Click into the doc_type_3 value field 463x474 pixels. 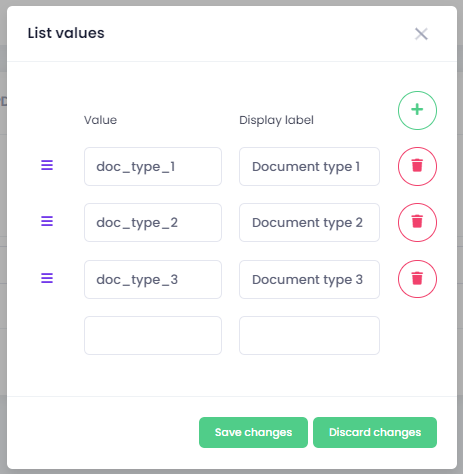coord(153,279)
